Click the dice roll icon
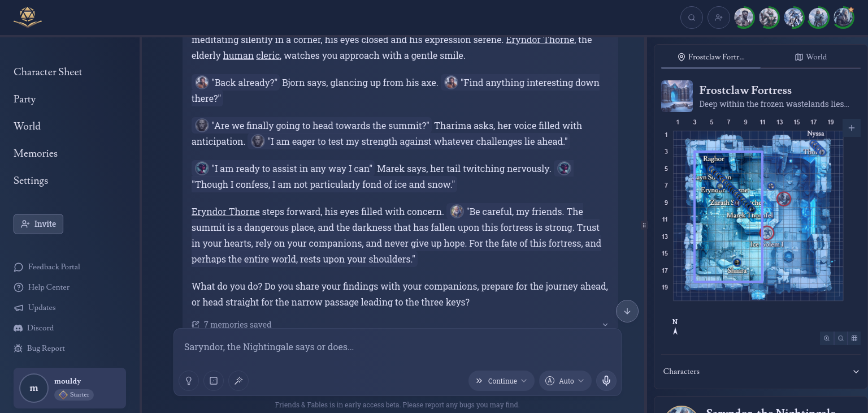 pos(214,381)
